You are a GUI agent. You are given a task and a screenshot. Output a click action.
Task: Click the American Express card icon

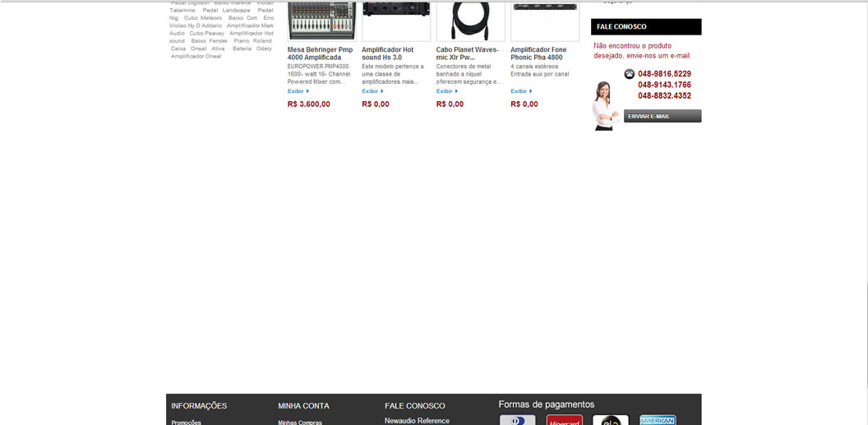tap(658, 420)
